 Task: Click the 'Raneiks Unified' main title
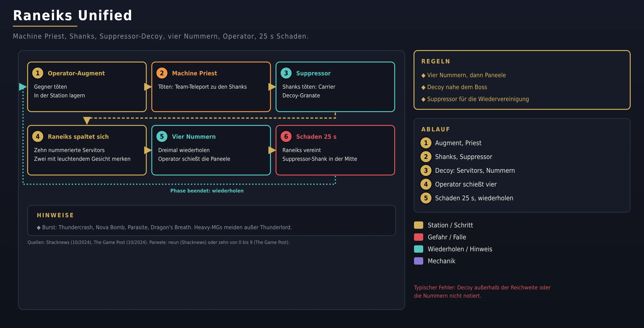(x=72, y=15)
